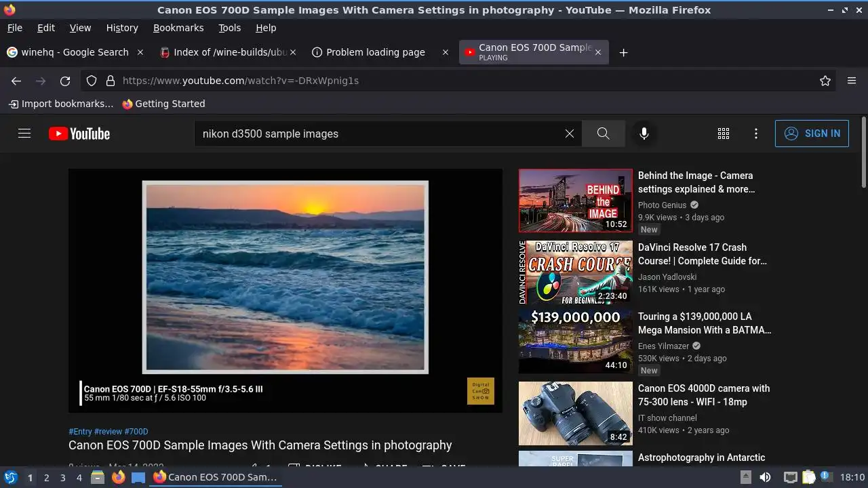Open Touring a $139,000,000 LA title
This screenshot has height=488, width=868.
(705, 323)
